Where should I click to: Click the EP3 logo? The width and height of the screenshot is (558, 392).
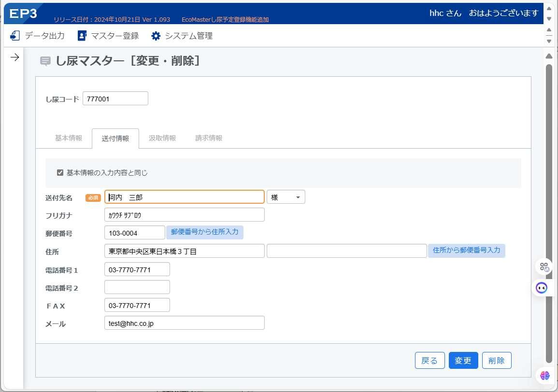pyautogui.click(x=23, y=14)
